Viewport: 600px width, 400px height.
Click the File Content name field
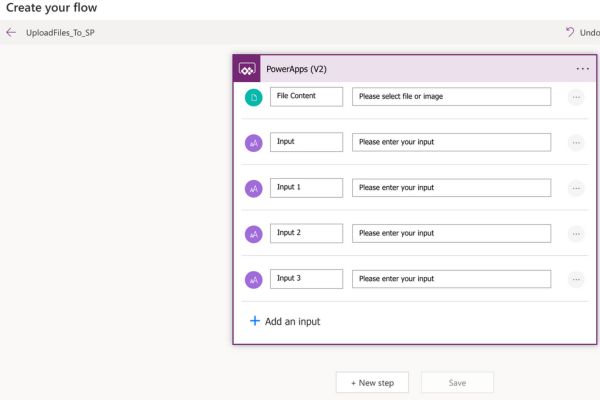click(x=306, y=96)
